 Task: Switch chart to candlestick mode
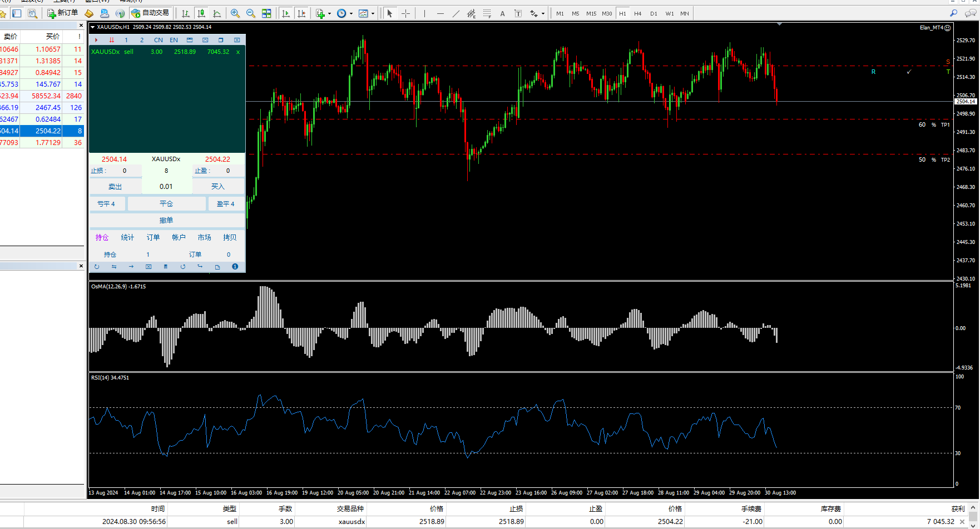click(x=201, y=13)
